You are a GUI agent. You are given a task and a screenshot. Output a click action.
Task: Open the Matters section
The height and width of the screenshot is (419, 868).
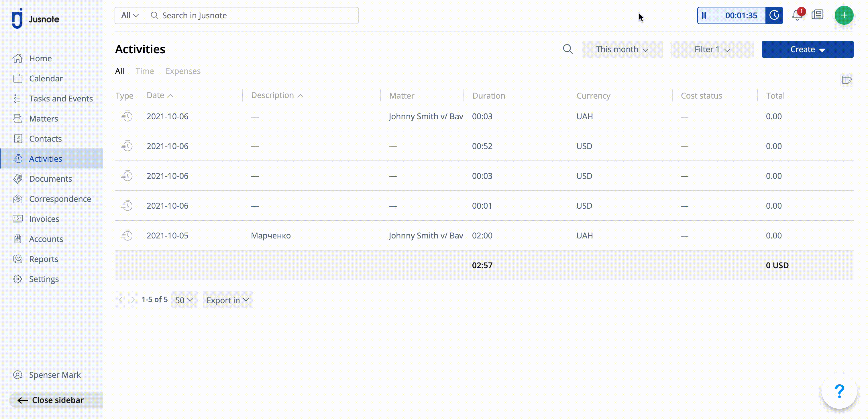44,119
